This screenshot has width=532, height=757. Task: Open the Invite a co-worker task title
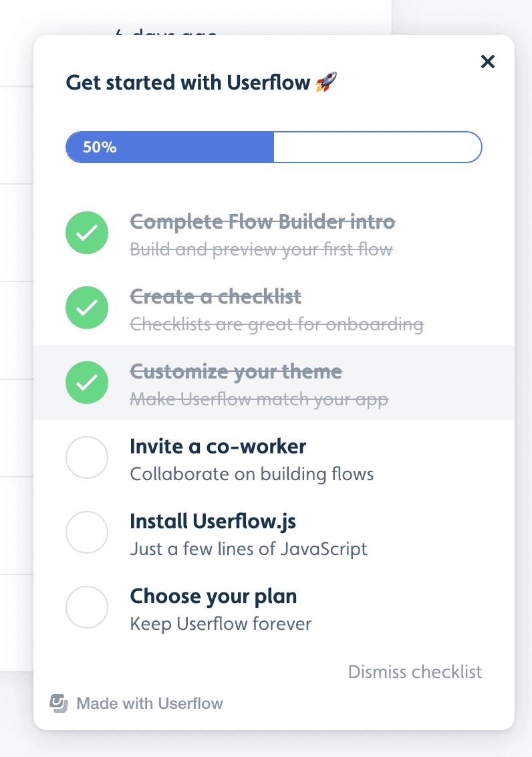click(x=218, y=446)
